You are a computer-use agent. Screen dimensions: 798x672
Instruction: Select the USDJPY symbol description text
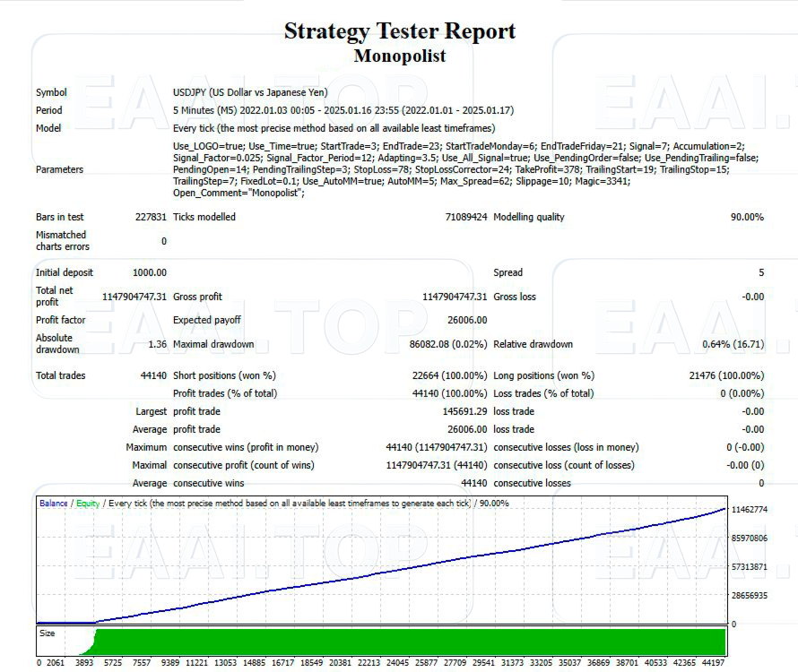[x=250, y=92]
